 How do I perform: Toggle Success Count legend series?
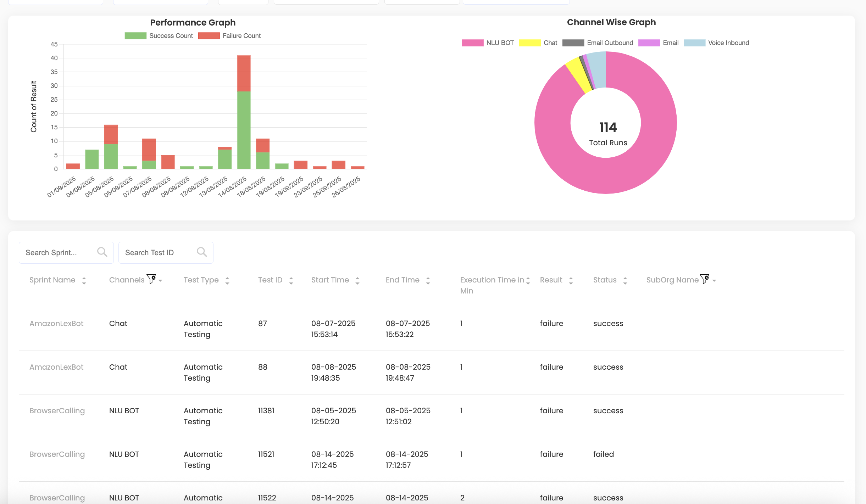(x=159, y=36)
